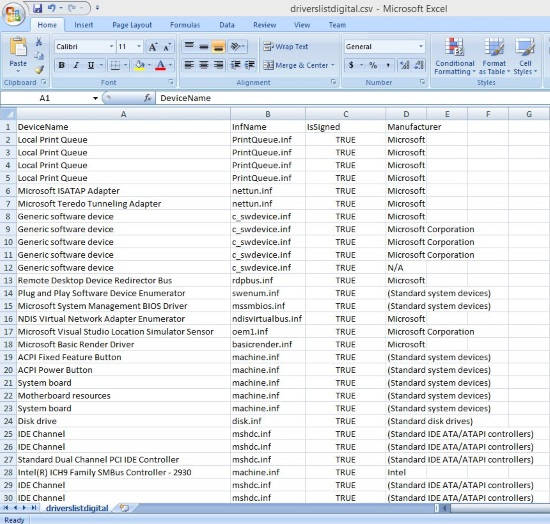Image resolution: width=550 pixels, height=524 pixels.
Task: Cut the selected cells
Action: (39, 42)
